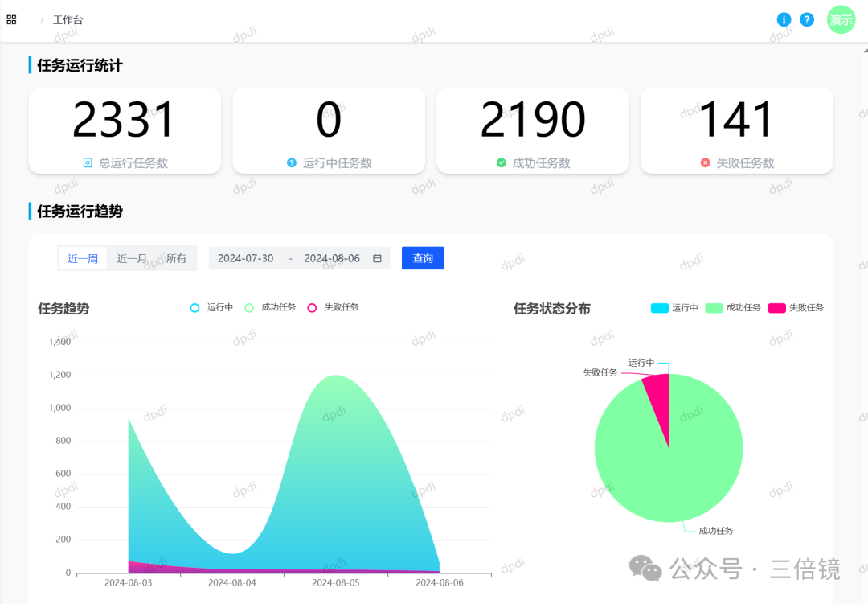This screenshot has width=868, height=604.
Task: Toggle 失败任务 in the pie chart legend
Action: point(796,307)
